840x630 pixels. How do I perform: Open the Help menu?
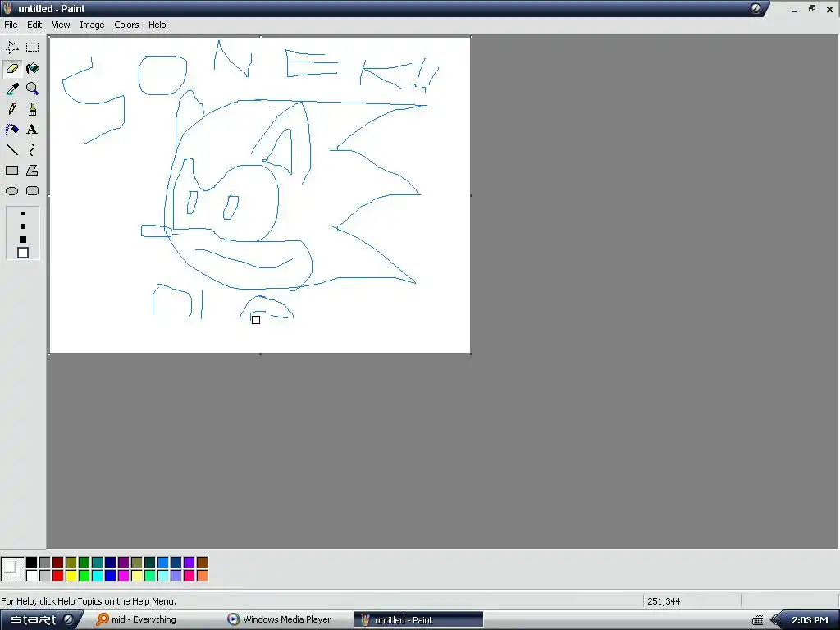[x=157, y=25]
